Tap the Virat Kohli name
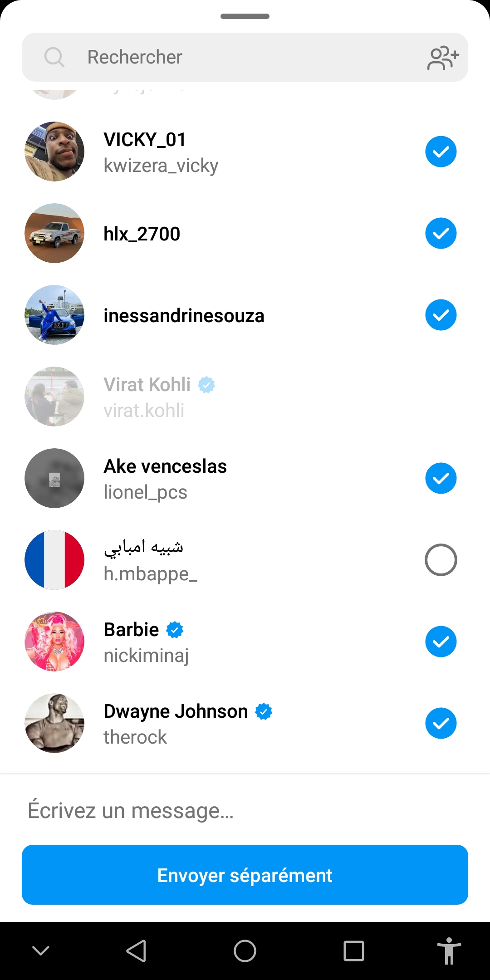Image resolution: width=490 pixels, height=980 pixels. 147,385
